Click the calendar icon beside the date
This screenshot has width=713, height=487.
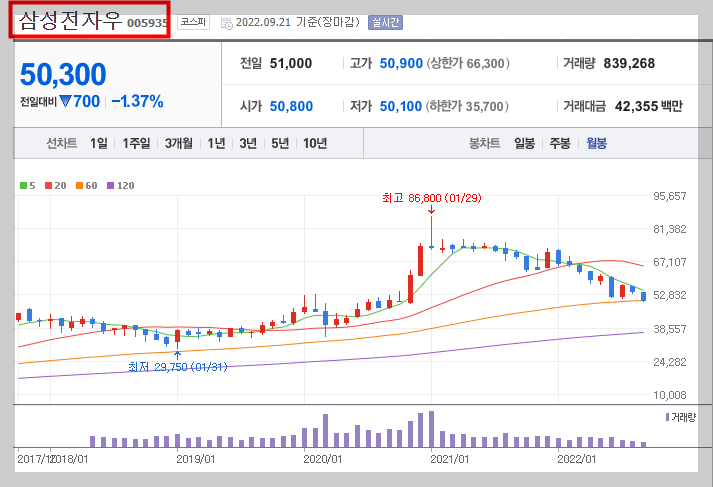coord(226,24)
